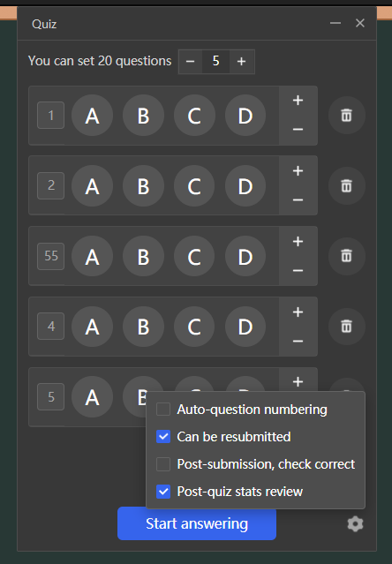Pick answer D for question 4
This screenshot has width=392, height=564.
coord(245,327)
